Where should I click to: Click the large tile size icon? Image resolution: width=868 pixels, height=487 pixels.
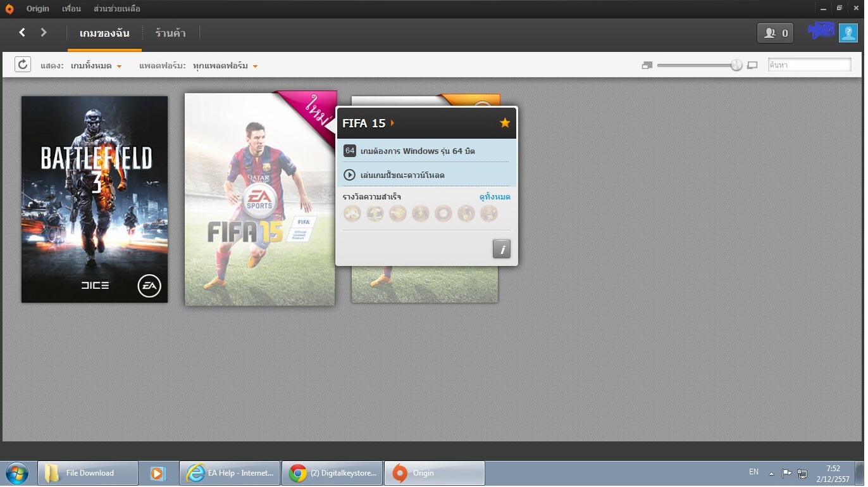coord(752,65)
